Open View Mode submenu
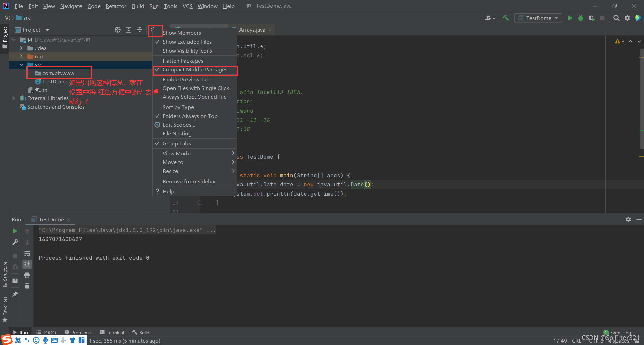Viewport: 644px width, 345px height. pos(195,154)
